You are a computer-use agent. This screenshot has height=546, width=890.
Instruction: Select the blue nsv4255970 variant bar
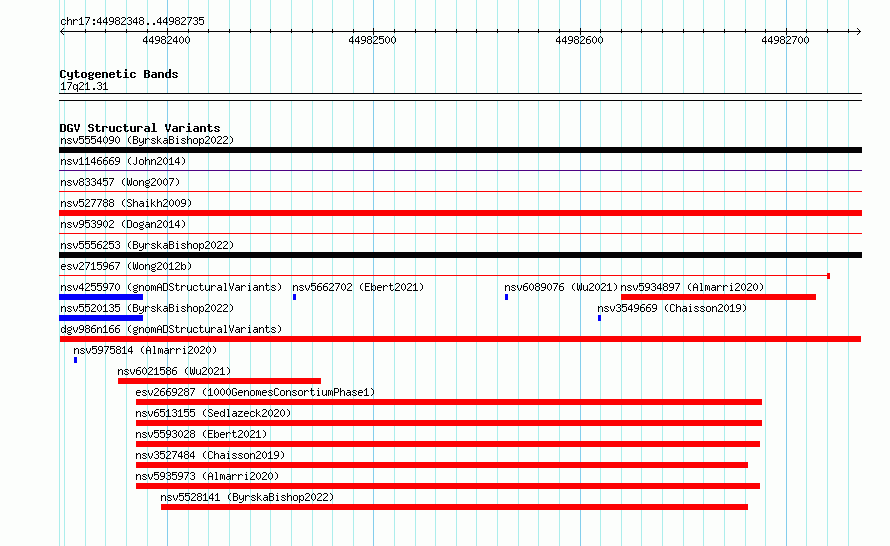coord(101,297)
